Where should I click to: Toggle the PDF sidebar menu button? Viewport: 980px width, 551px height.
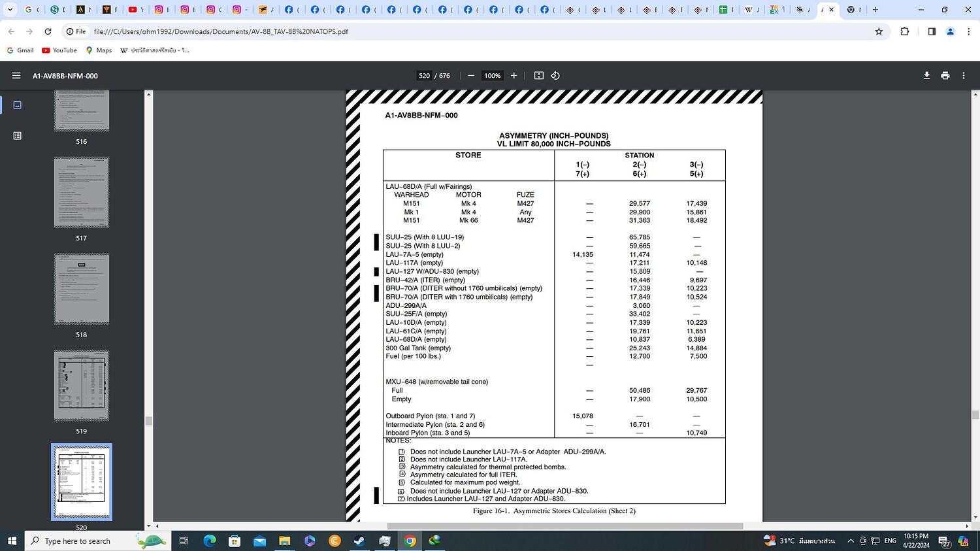click(x=16, y=76)
